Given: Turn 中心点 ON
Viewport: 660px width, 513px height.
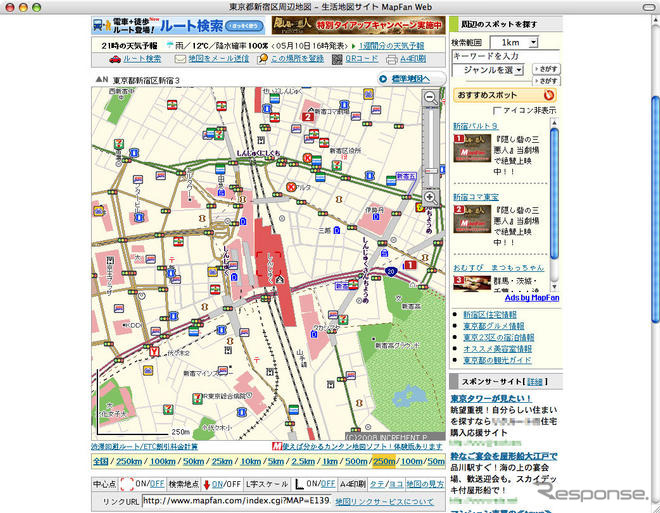Looking at the screenshot, I should pyautogui.click(x=140, y=484).
